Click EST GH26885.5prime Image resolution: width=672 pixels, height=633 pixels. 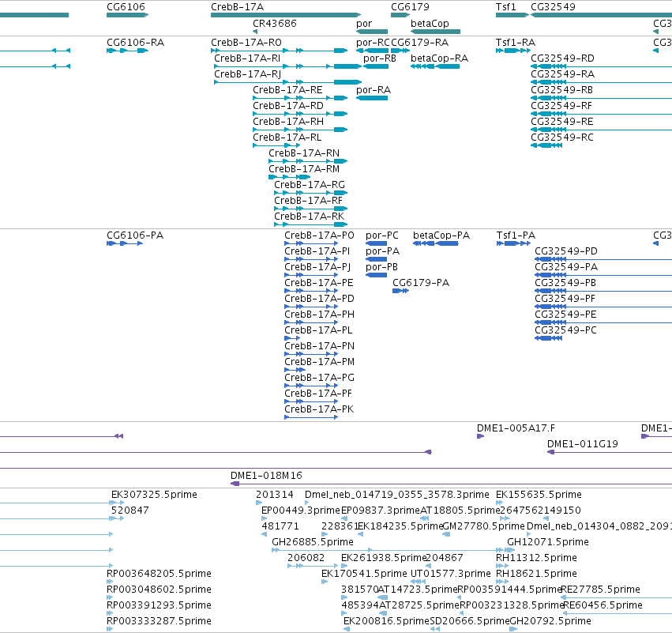tap(312, 542)
